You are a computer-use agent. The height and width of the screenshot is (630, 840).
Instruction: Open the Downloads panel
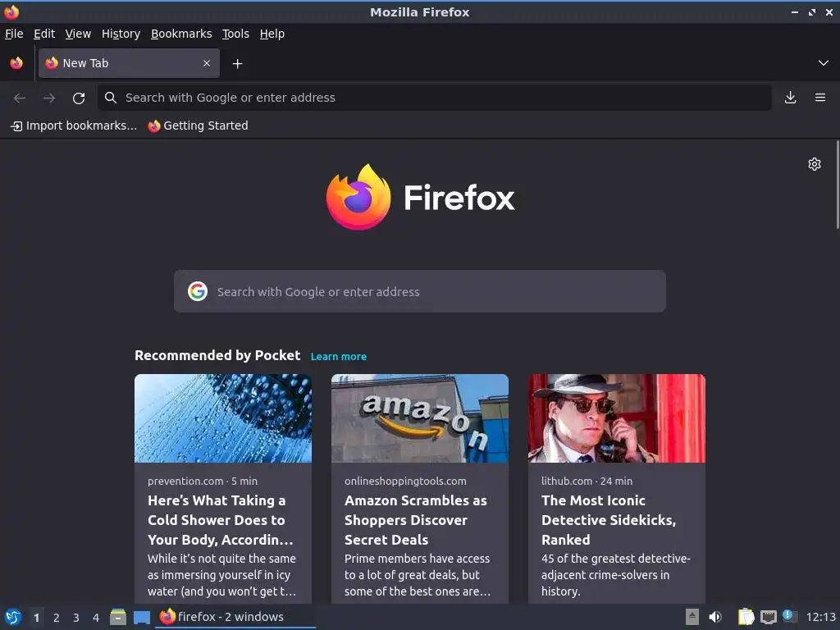click(x=790, y=98)
